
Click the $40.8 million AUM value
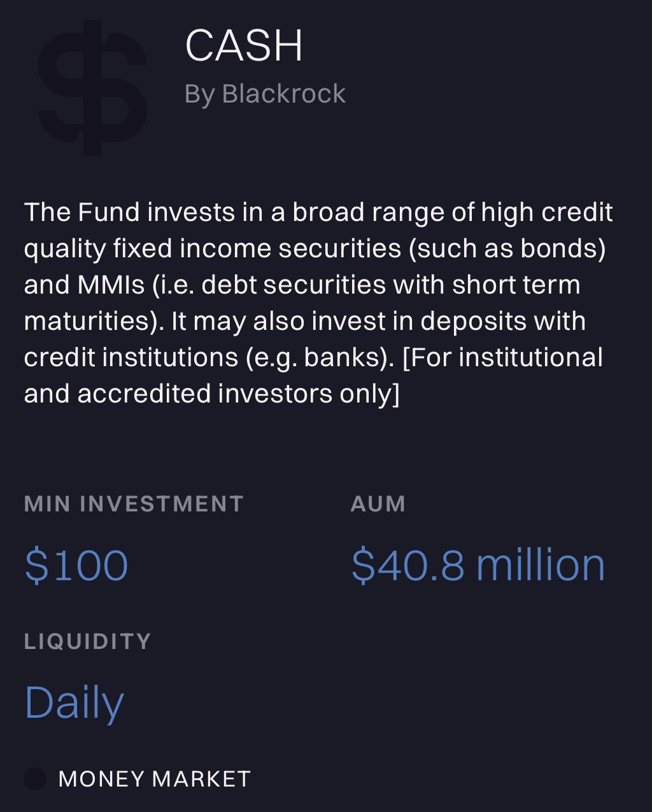click(478, 566)
